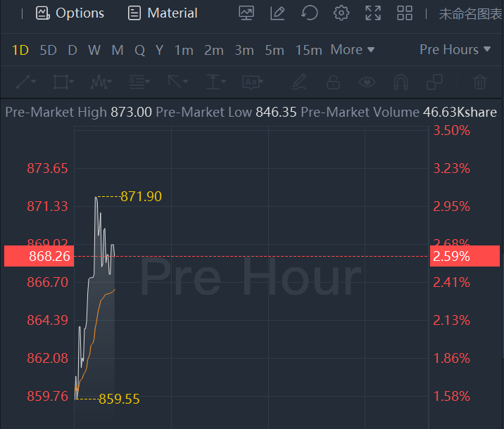
Task: Toggle the lock drawings icon
Action: [333, 82]
